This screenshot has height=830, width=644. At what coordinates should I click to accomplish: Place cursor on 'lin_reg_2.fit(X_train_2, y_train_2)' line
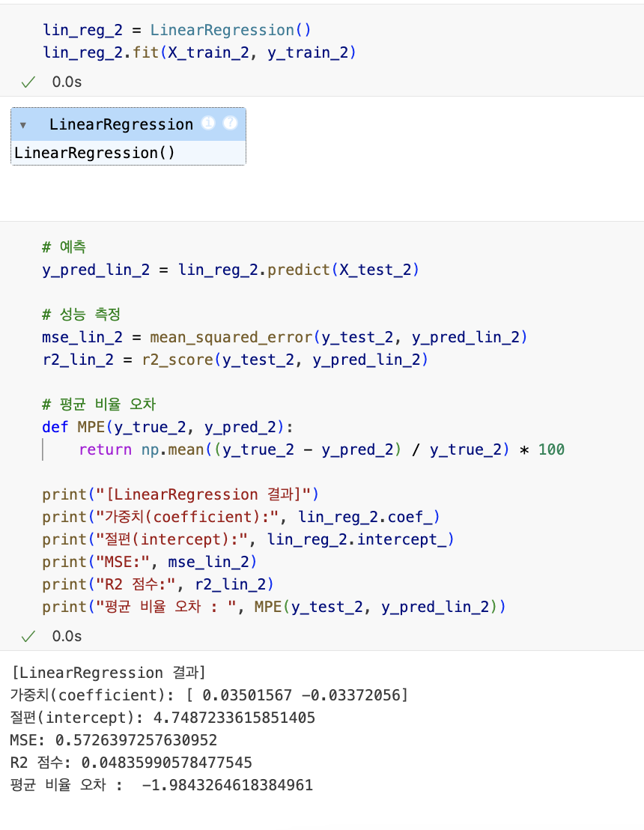(199, 53)
